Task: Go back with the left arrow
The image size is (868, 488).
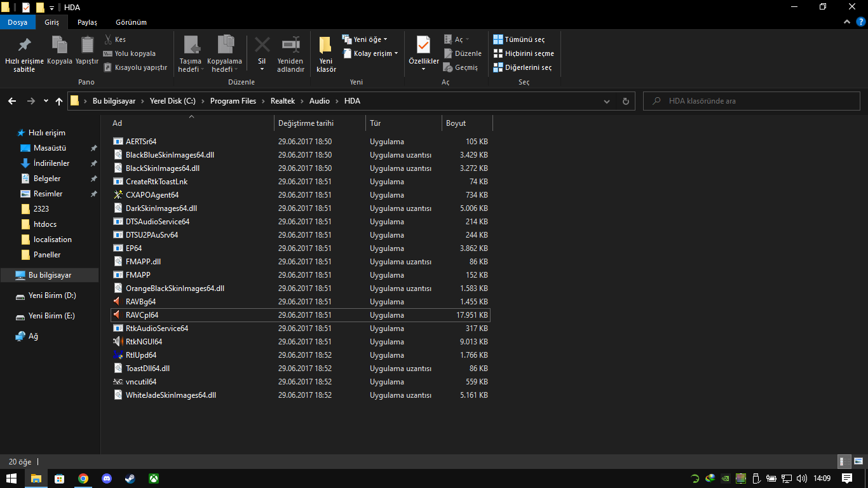Action: [x=12, y=101]
